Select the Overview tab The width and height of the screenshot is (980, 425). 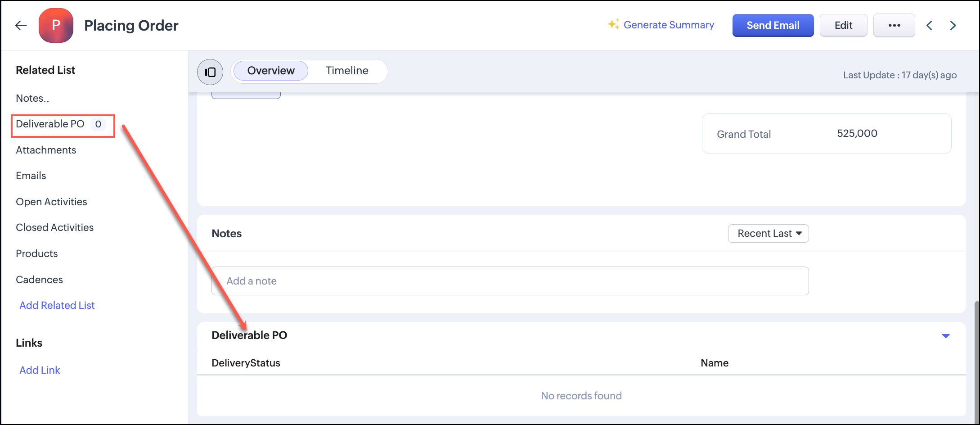pos(271,71)
